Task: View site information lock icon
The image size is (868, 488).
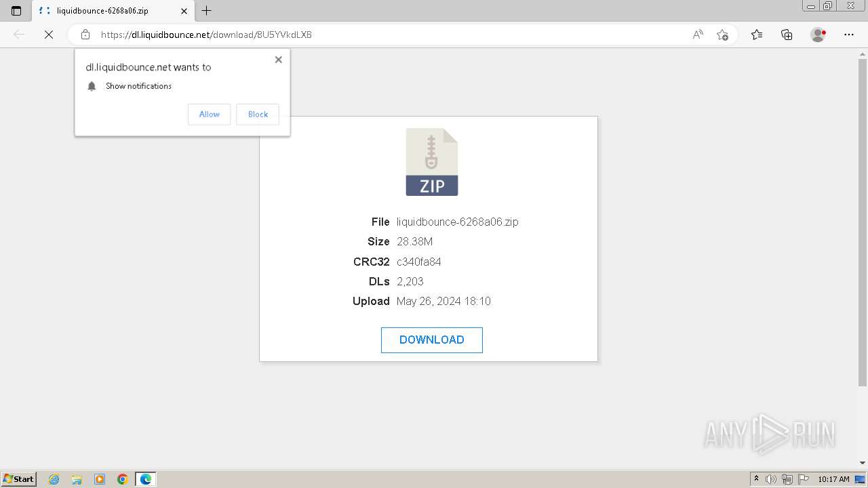Action: pyautogui.click(x=85, y=35)
